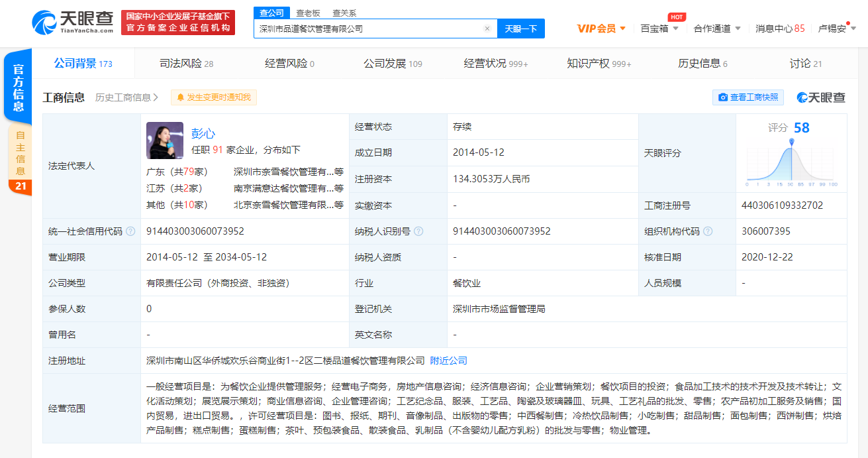Expand the 合作通道 menu
The width and height of the screenshot is (868, 458).
717,29
